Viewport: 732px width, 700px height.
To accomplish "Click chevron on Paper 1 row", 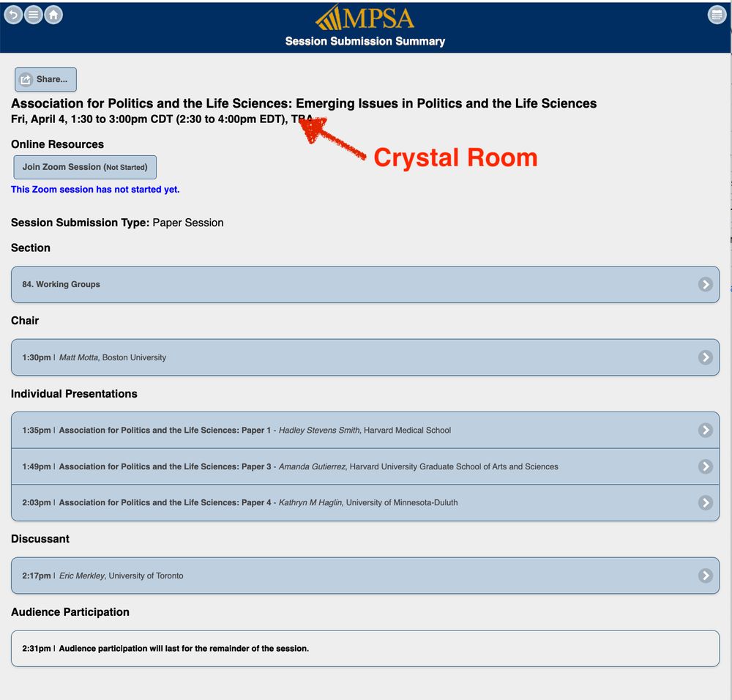I will (705, 430).
